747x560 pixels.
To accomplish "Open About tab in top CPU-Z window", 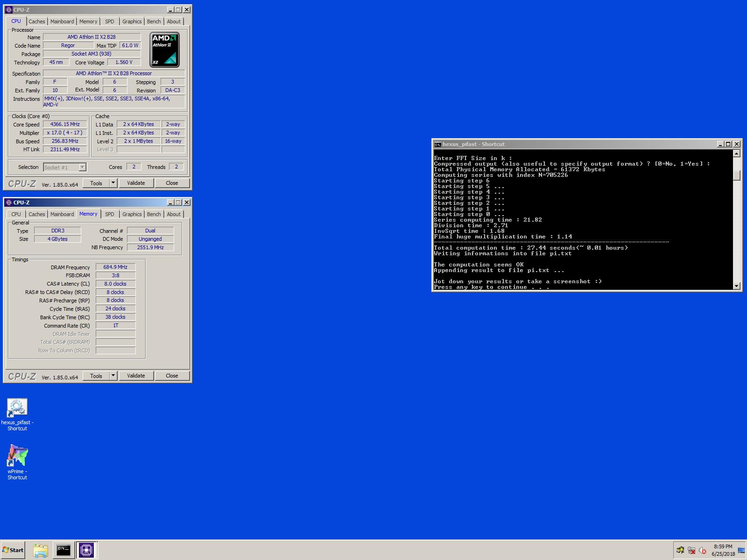I will [174, 21].
